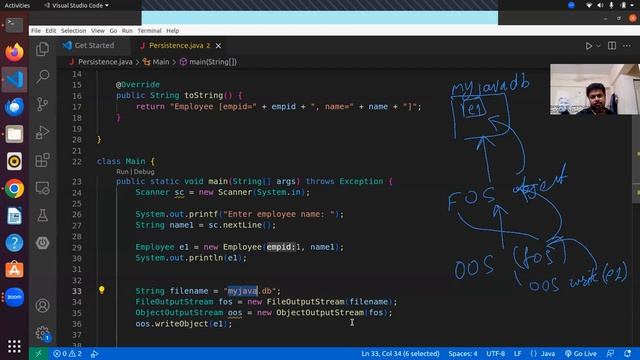Open the File menu

click(36, 31)
